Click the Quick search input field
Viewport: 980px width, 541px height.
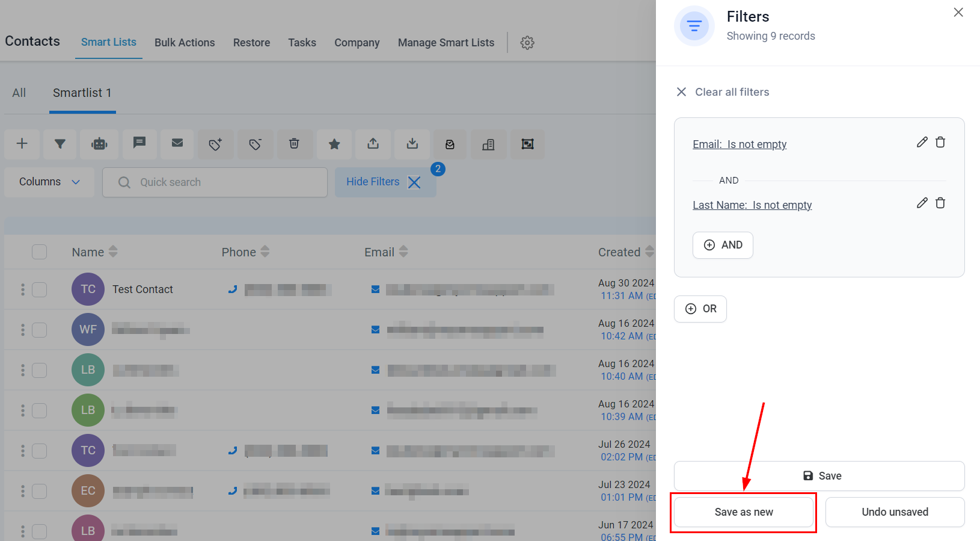pos(215,182)
